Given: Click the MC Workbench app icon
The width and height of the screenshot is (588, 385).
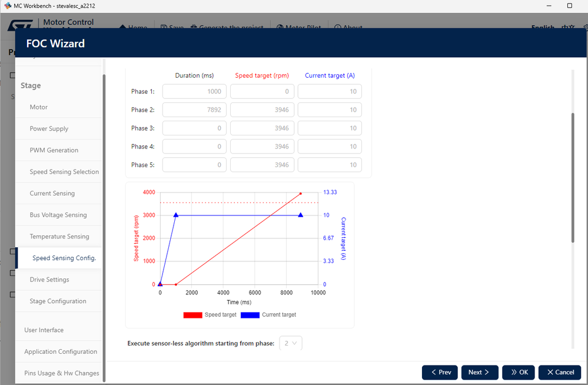Looking at the screenshot, I should click(8, 6).
